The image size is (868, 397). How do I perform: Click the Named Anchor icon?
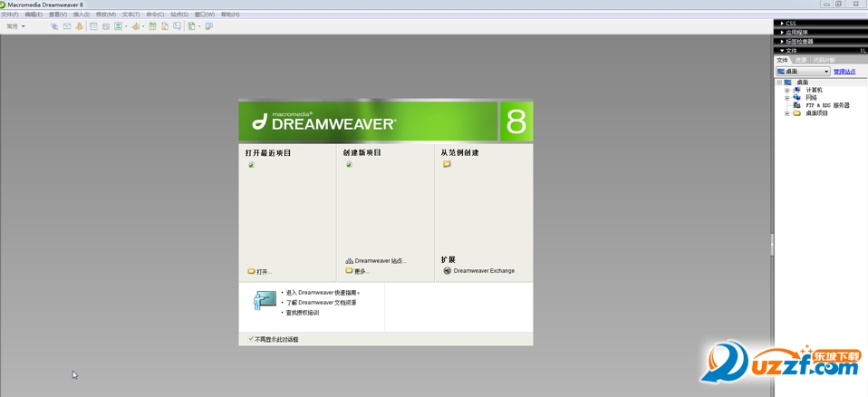pyautogui.click(x=79, y=26)
